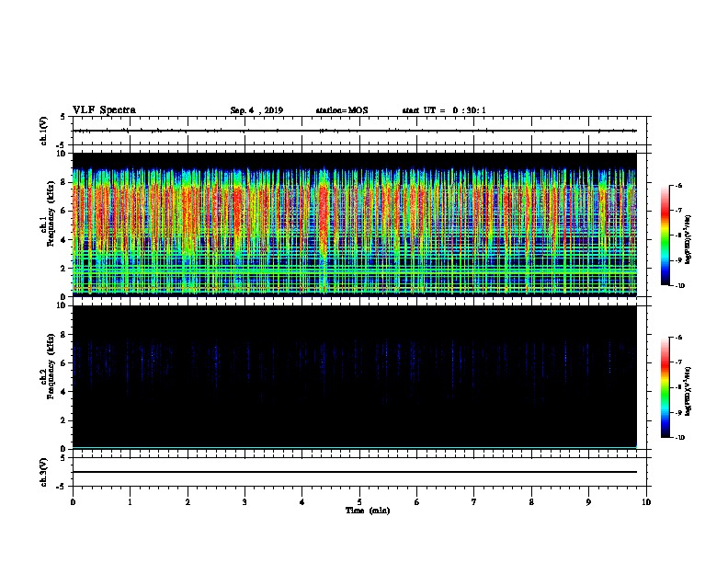Click the ch.1 color bar's log(PSD) label
Screen dimensions: 728x563
tap(688, 239)
